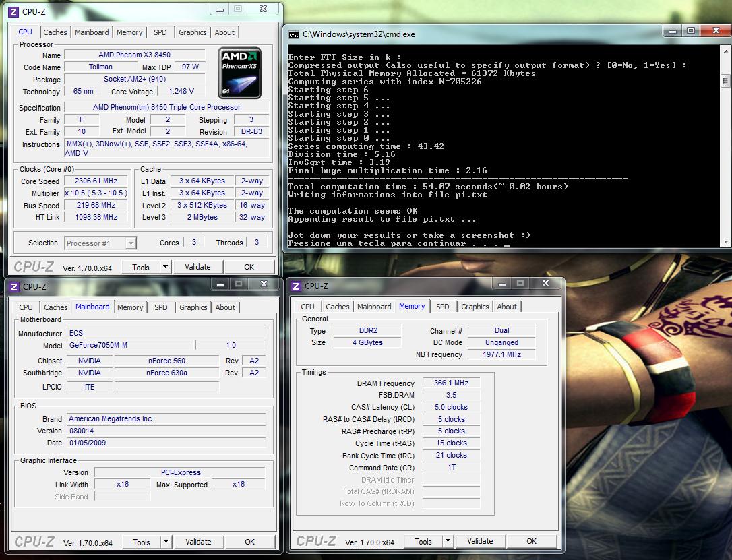Image resolution: width=732 pixels, height=560 pixels.
Task: Click Validate in the Memory CPU-Z window
Action: [x=480, y=541]
